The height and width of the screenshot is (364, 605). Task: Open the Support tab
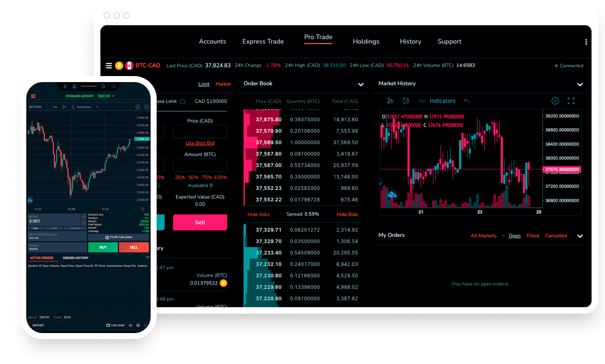(x=449, y=42)
